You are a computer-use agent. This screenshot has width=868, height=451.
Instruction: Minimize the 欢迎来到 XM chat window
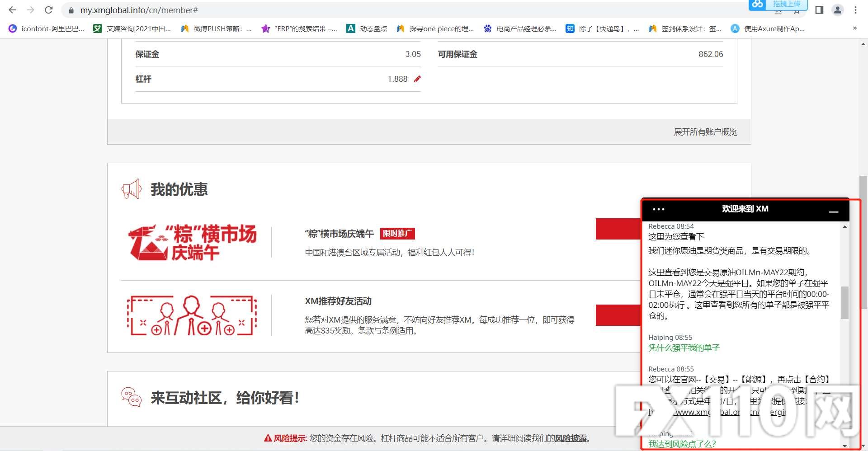(834, 211)
